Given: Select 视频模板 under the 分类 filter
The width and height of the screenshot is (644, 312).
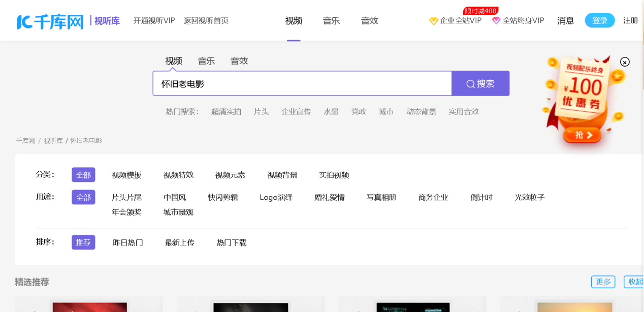Looking at the screenshot, I should [x=126, y=174].
